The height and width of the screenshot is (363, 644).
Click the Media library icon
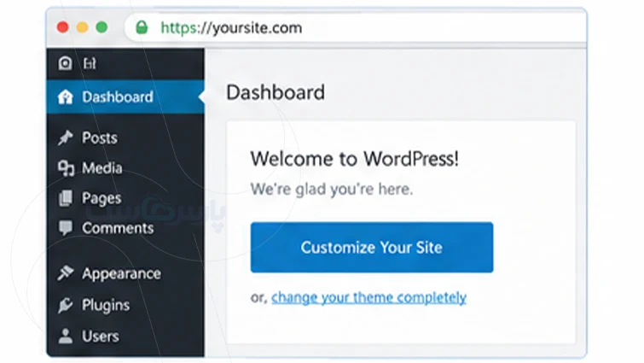66,168
